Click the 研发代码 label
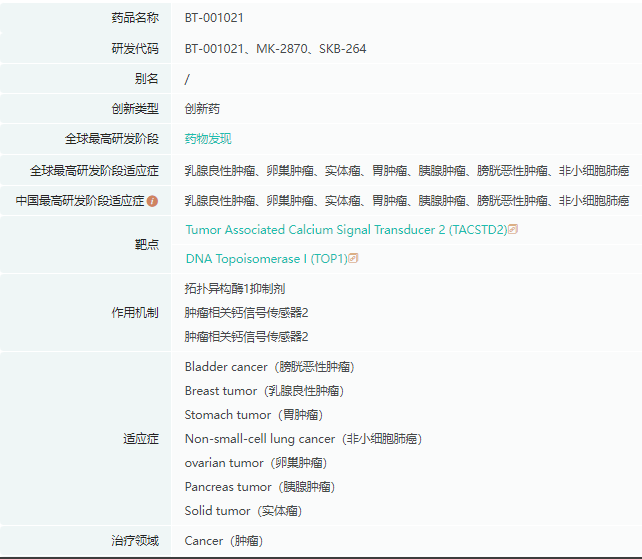This screenshot has width=642, height=559. (135, 49)
